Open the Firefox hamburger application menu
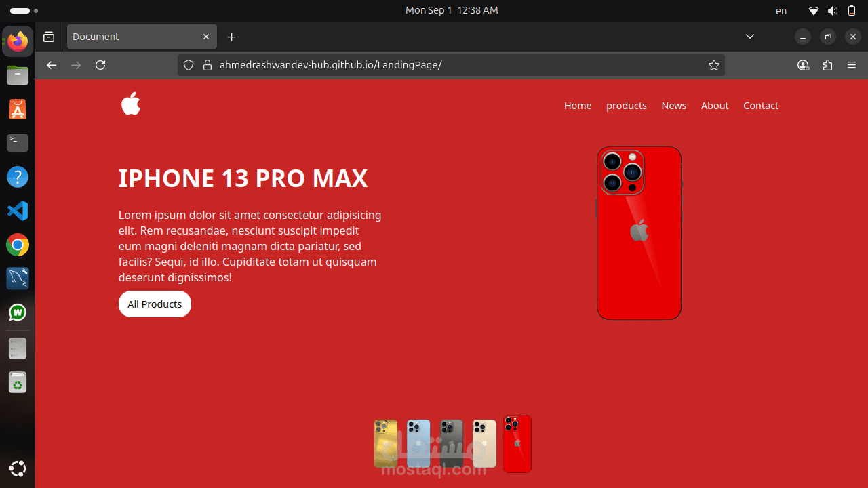Image resolution: width=868 pixels, height=488 pixels. tap(852, 65)
